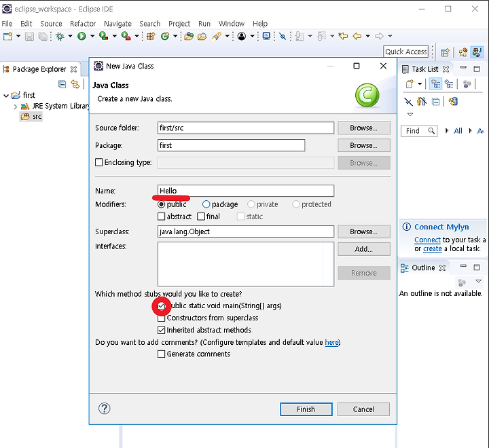Viewport: 489px width, 448px height.
Task: Check Constructors from superclass checkbox
Action: (x=161, y=318)
